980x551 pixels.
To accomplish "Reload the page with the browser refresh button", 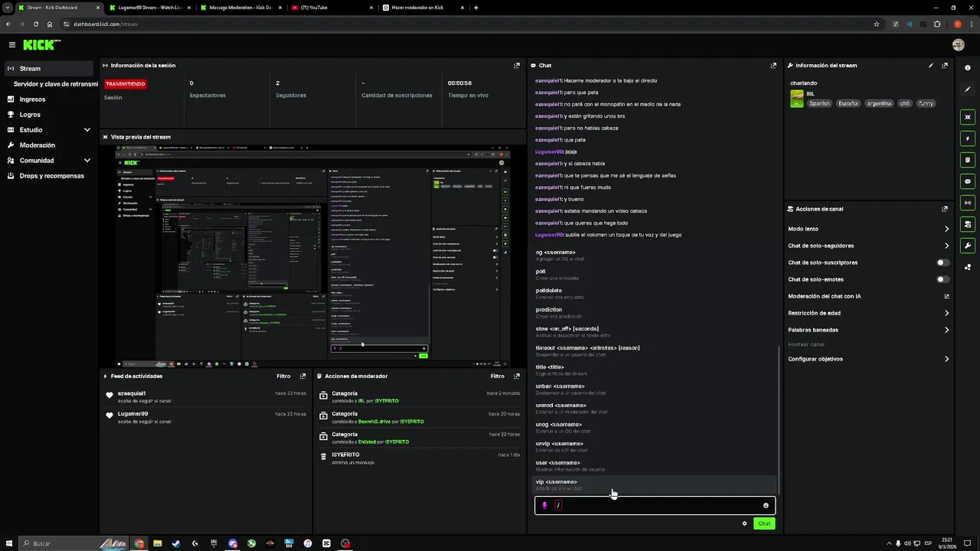I will click(x=35, y=24).
